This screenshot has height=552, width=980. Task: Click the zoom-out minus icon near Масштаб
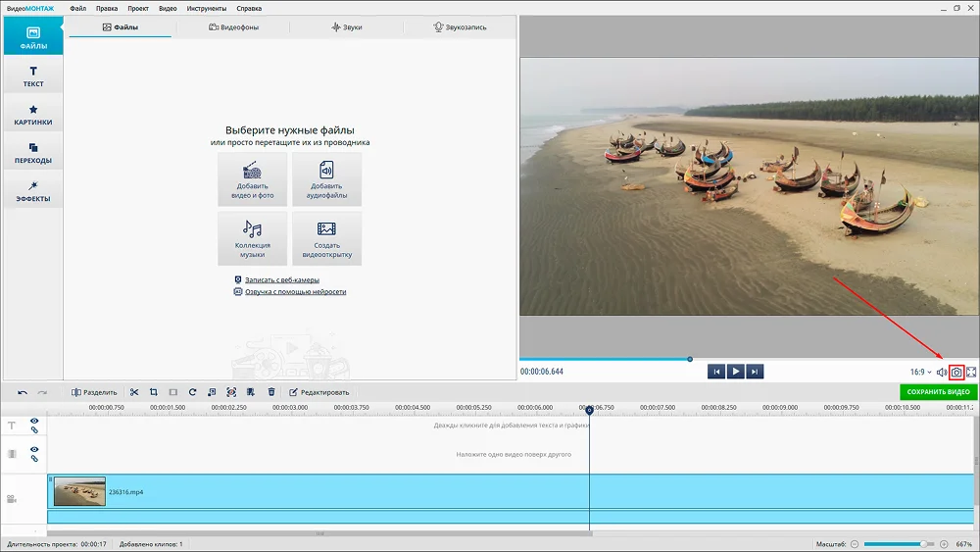click(855, 544)
